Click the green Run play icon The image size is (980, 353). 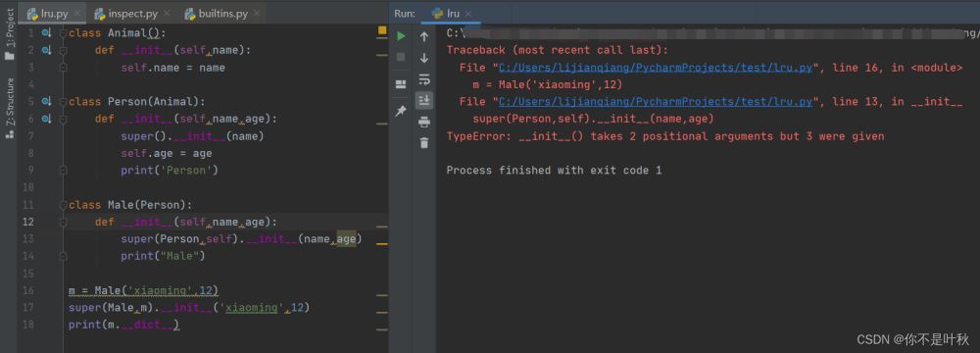pyautogui.click(x=401, y=36)
